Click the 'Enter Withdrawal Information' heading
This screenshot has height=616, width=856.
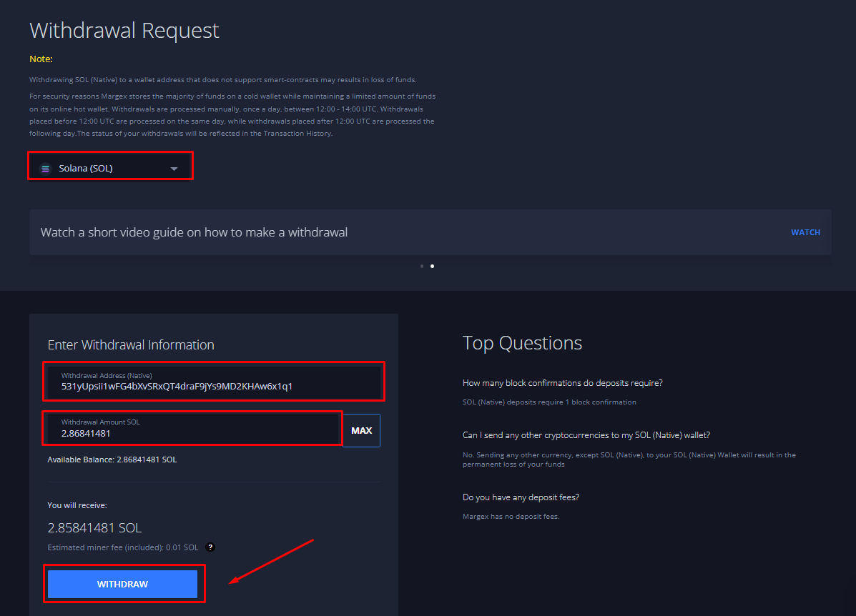point(131,345)
